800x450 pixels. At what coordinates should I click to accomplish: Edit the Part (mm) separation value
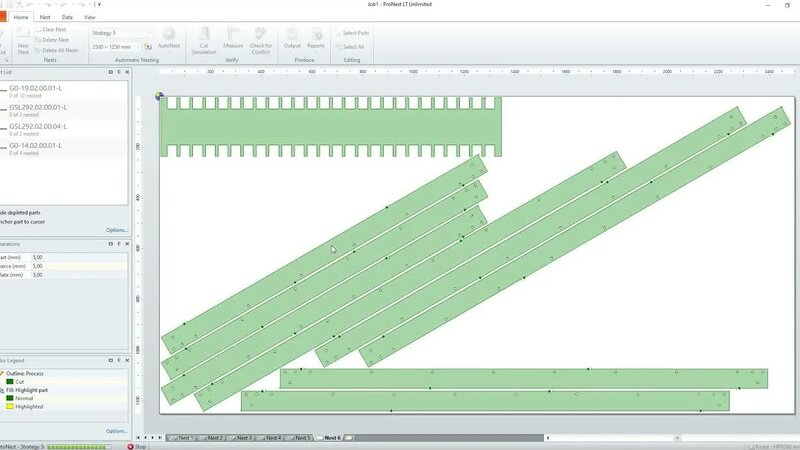(x=79, y=258)
